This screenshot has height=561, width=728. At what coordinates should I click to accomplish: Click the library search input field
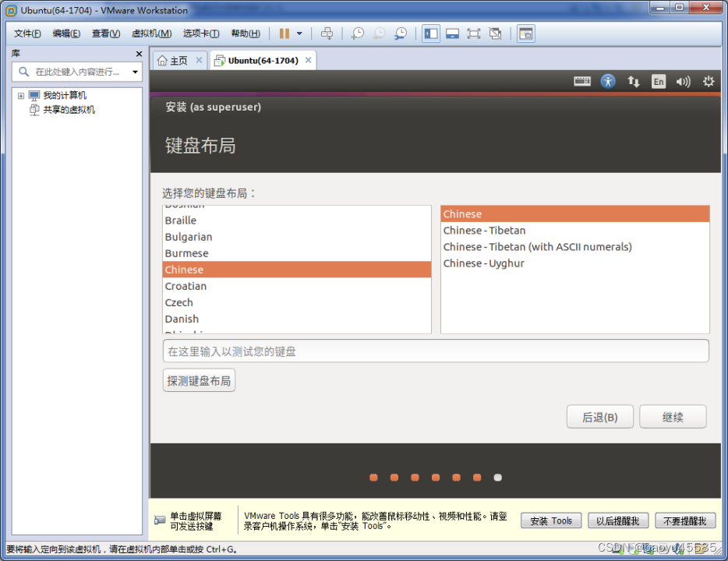tap(77, 72)
